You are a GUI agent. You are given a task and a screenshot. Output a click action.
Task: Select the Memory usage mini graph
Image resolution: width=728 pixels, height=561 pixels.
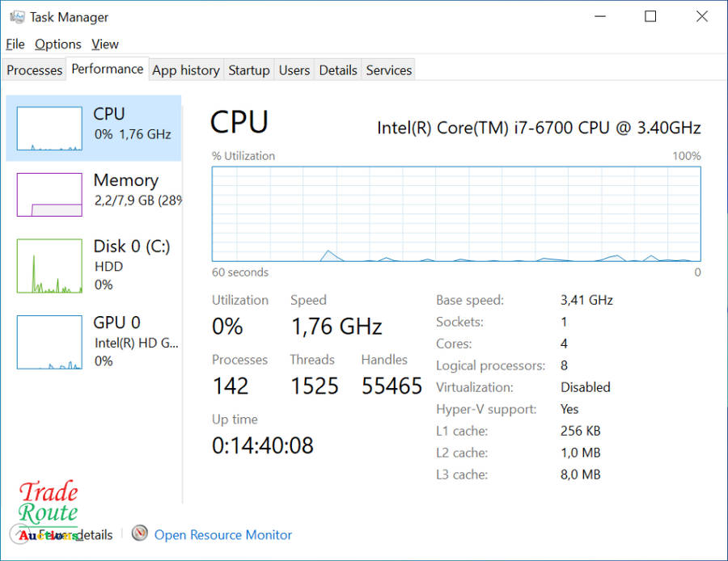(x=49, y=195)
